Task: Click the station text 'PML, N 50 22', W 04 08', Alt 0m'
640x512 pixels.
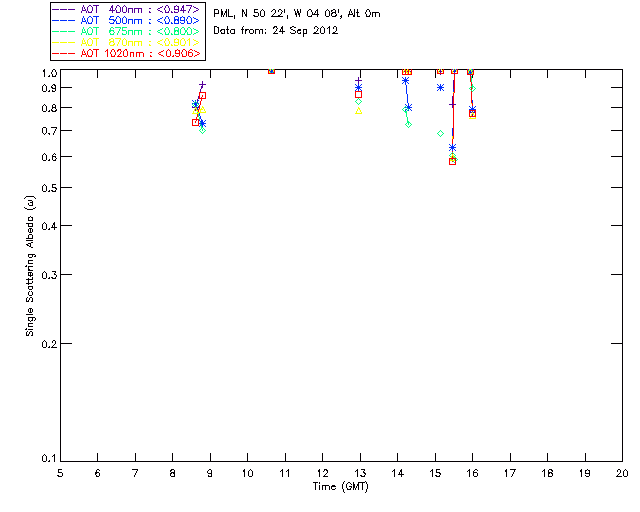Action: tap(297, 13)
